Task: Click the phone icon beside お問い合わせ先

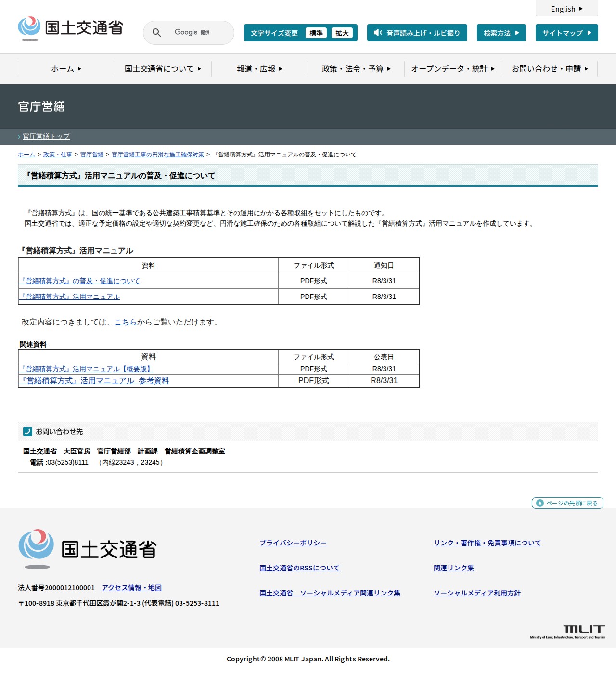Action: pos(27,432)
